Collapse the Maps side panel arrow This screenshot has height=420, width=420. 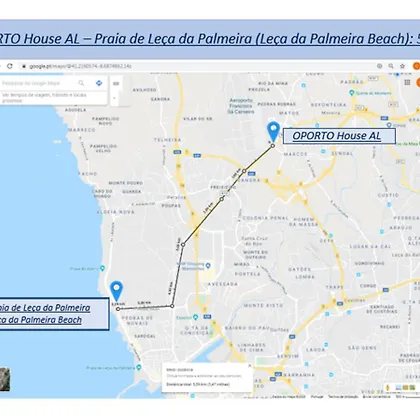(115, 98)
